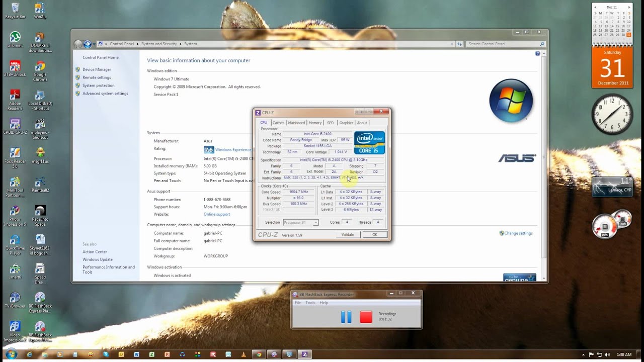Open the address bar history dropdown arrow
This screenshot has width=644, height=362.
452,44
